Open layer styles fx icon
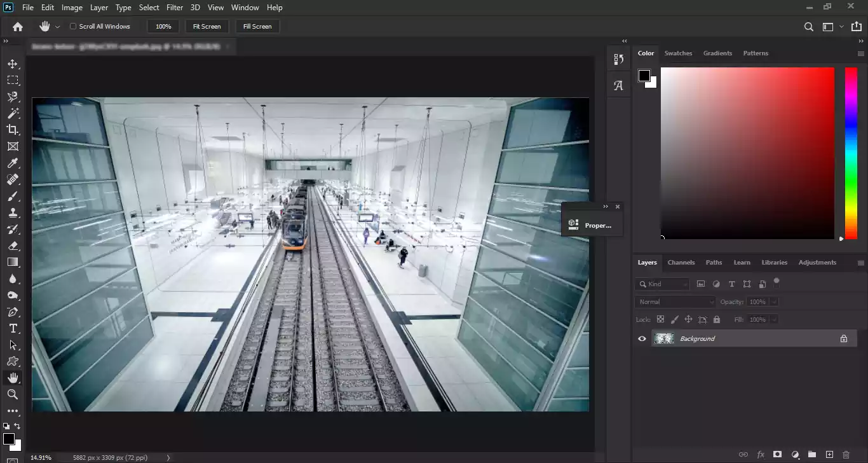Screen dimensions: 868x463 (761, 454)
